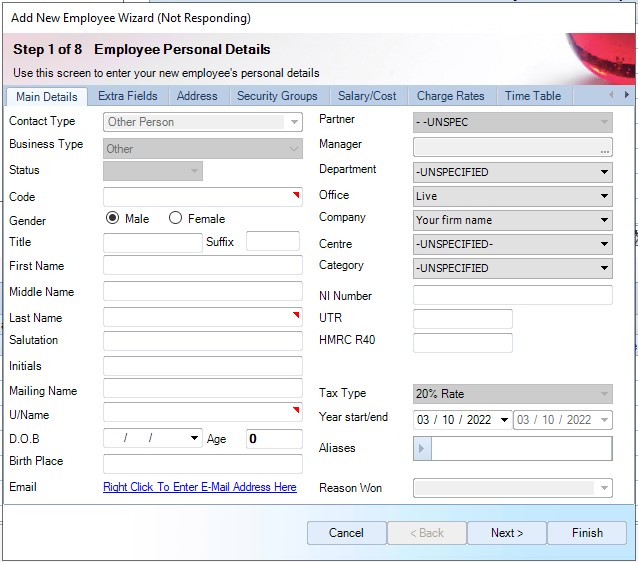The height and width of the screenshot is (562, 638).
Task: Click the Finish button
Action: (x=587, y=533)
